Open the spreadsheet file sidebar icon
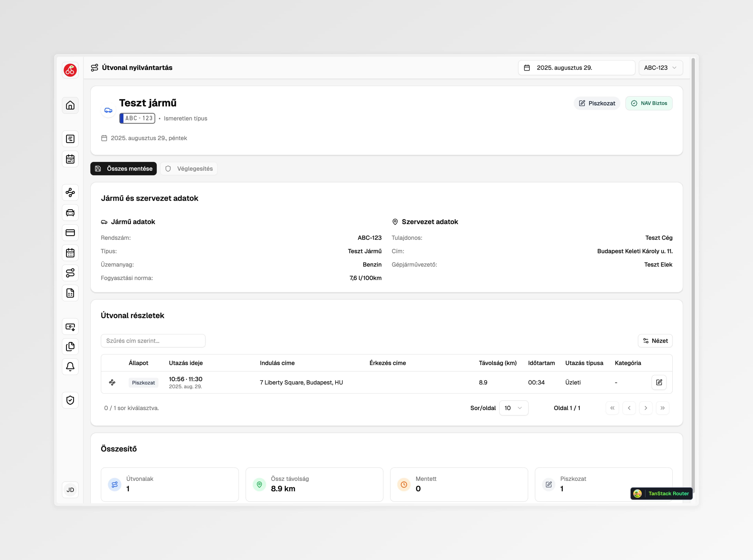The width and height of the screenshot is (753, 560). 70,293
